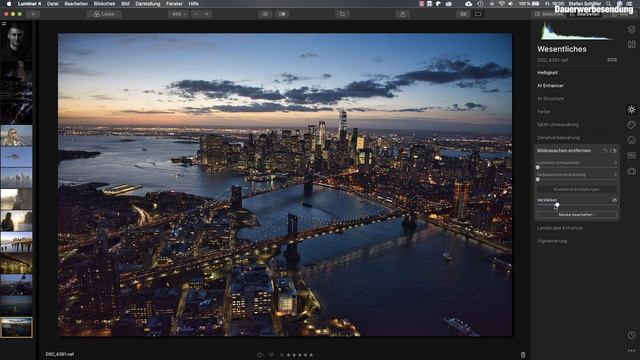Open macOS Spotlight search icon

tap(608, 4)
